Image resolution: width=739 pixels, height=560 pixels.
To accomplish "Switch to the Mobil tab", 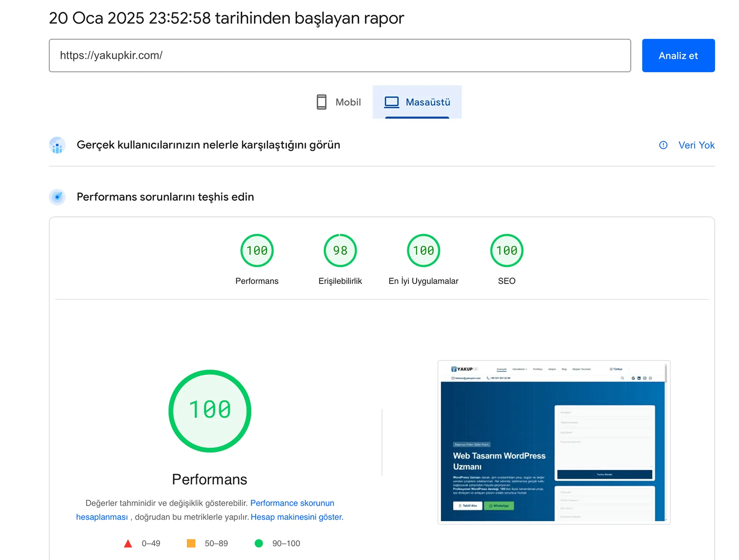I will pyautogui.click(x=339, y=102).
